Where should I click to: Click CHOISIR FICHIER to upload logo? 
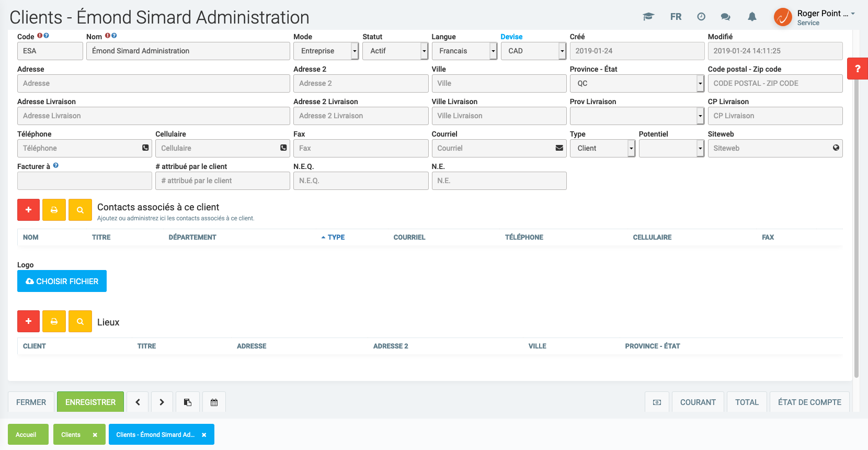point(62,282)
